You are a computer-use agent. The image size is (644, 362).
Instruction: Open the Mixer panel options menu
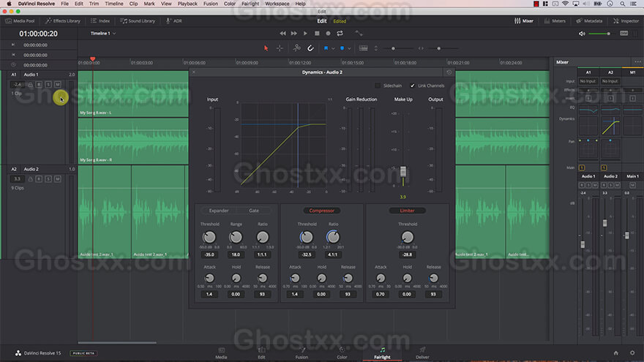(x=637, y=62)
